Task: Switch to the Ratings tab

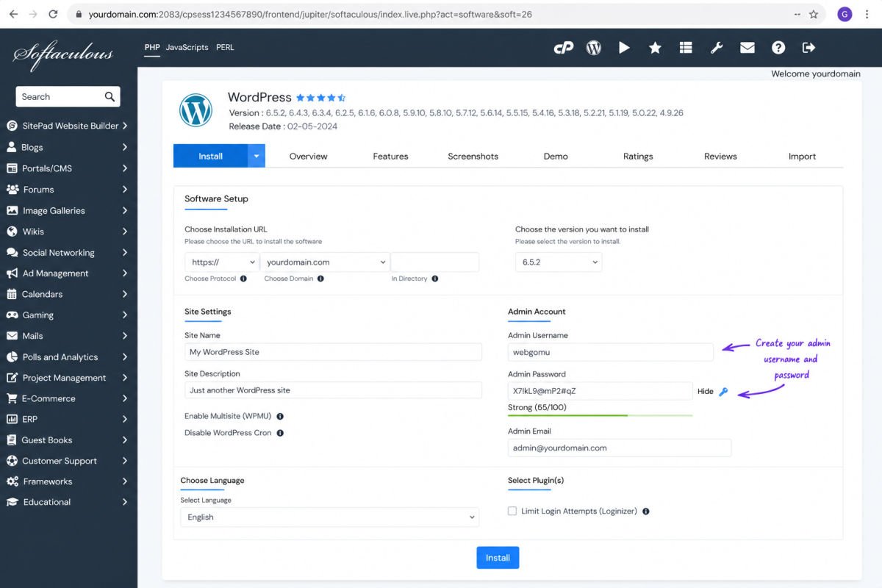Action: tap(638, 157)
